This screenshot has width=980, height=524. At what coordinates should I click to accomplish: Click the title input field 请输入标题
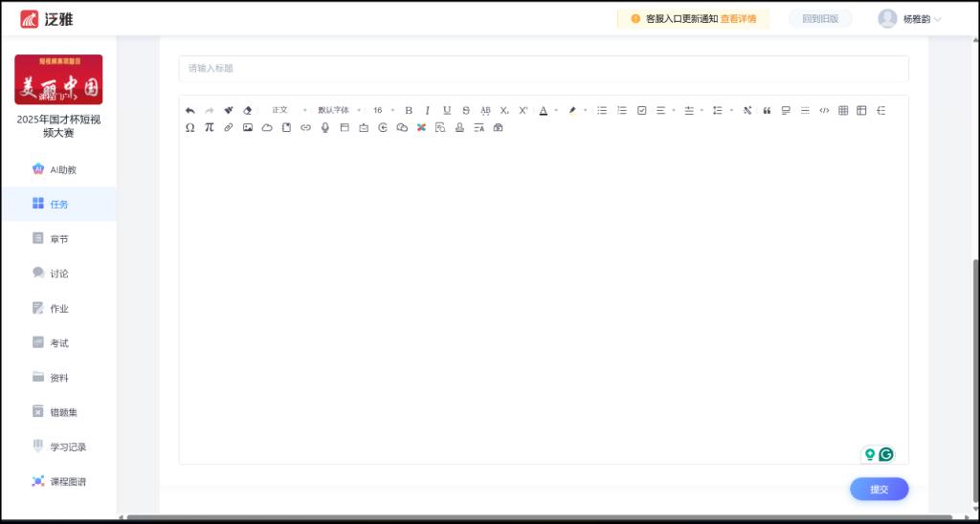pyautogui.click(x=544, y=68)
